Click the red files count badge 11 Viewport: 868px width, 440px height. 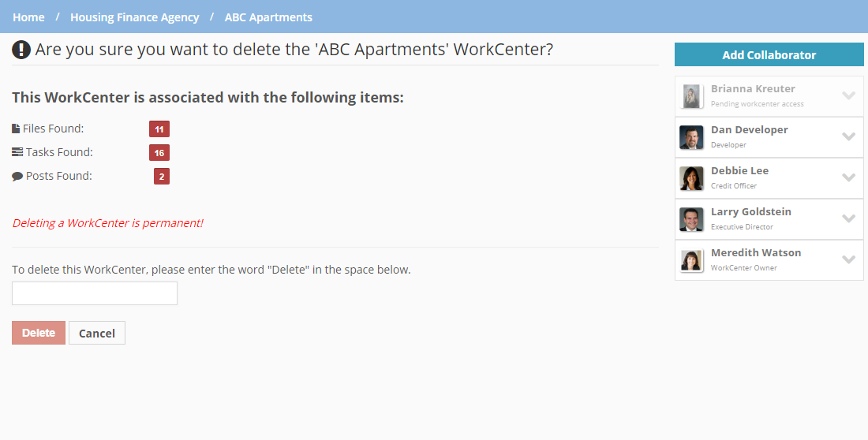(159, 129)
